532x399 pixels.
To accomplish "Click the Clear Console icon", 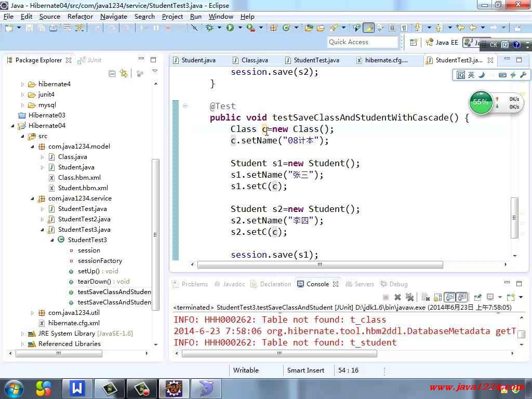I will [425, 298].
